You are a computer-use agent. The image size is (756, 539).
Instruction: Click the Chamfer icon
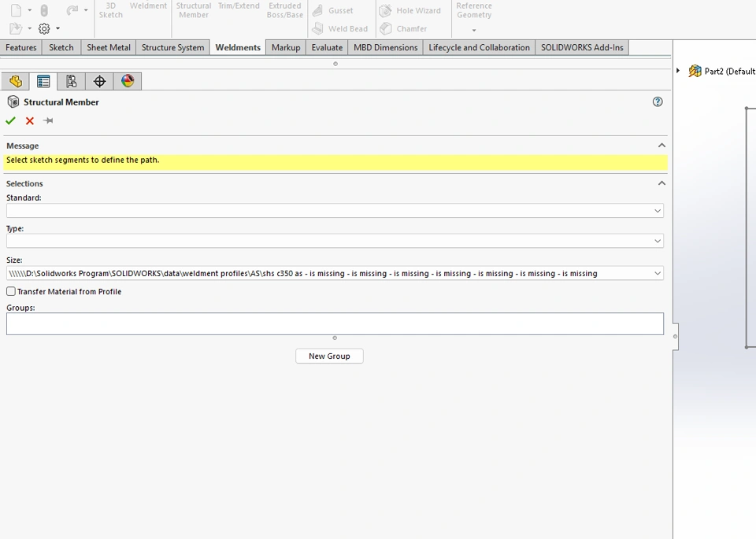(385, 28)
